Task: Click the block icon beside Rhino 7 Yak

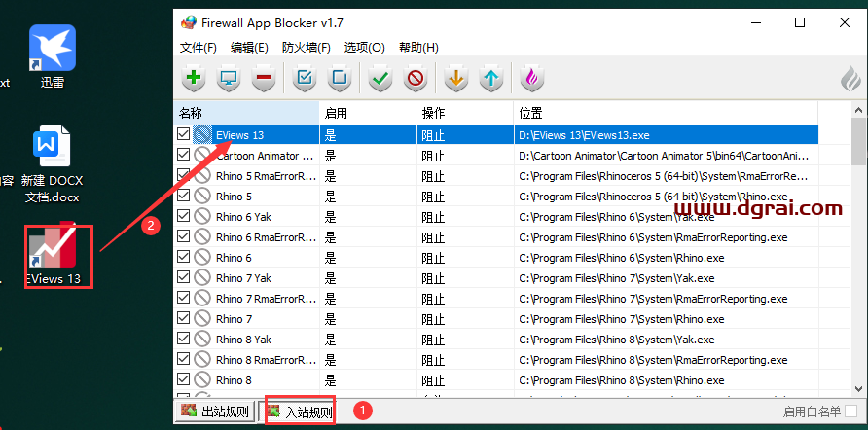Action: [202, 278]
